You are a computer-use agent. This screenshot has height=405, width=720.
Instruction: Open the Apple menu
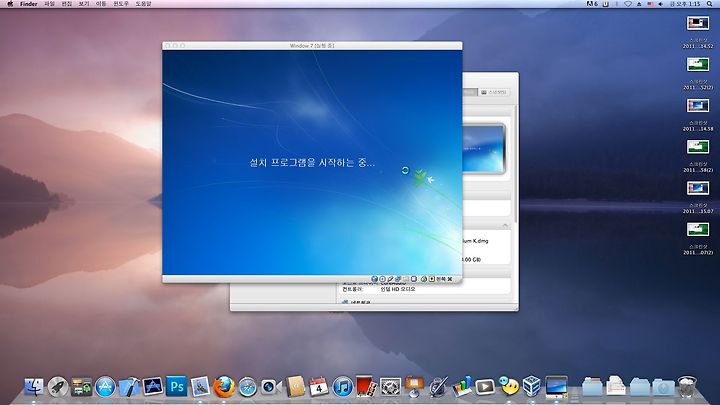[10, 4]
